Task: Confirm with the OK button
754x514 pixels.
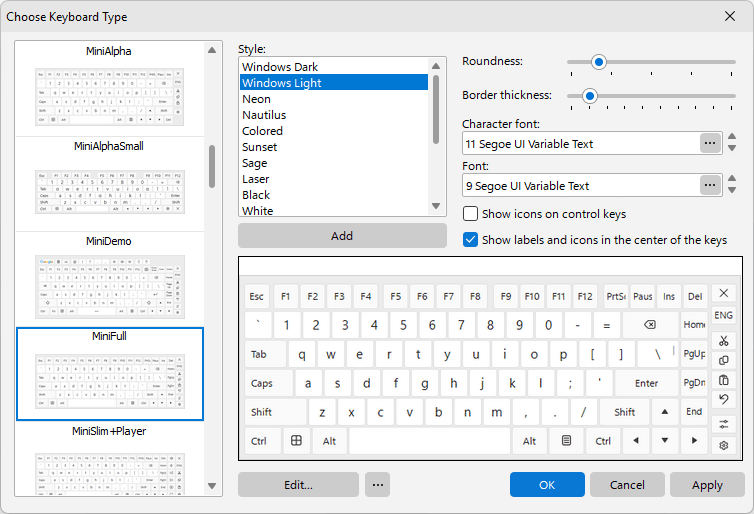Action: [x=547, y=485]
